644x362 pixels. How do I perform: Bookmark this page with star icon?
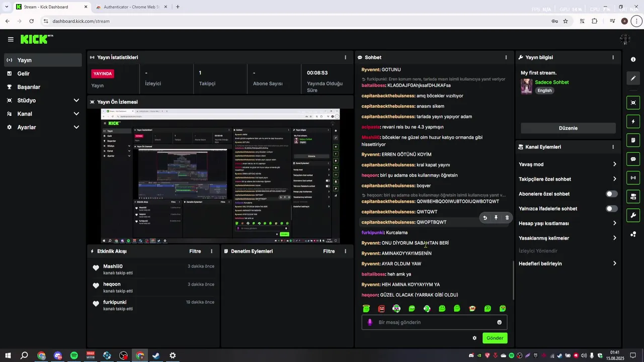pos(566,21)
